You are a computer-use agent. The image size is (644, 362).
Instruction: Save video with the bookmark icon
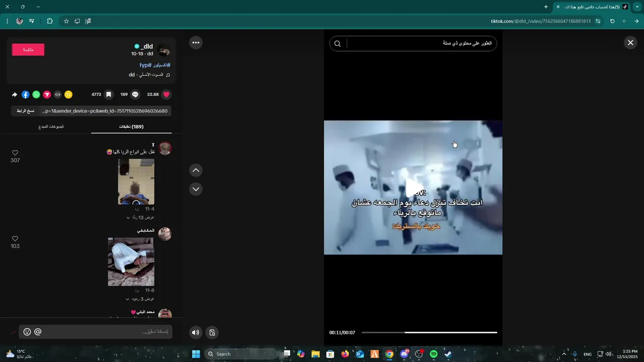click(x=108, y=95)
